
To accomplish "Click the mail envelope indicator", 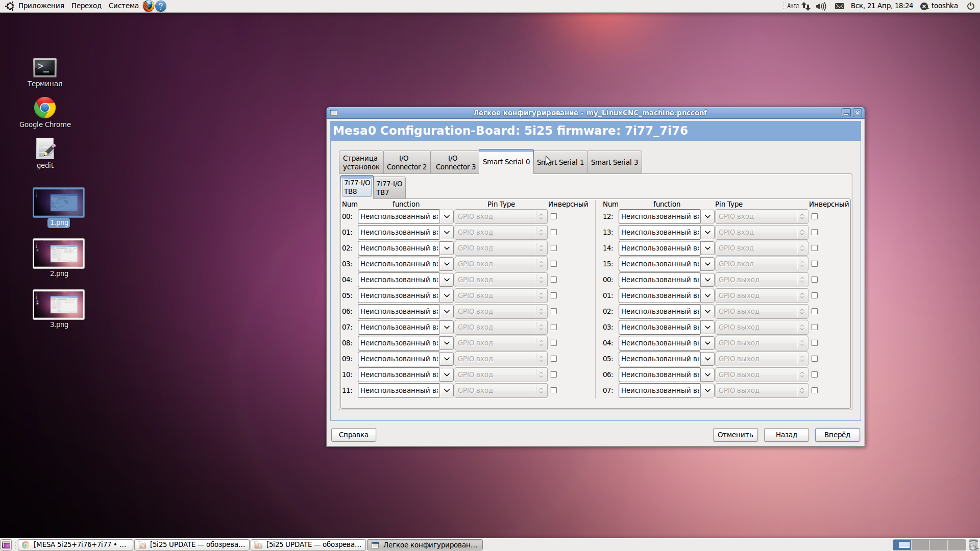I will tap(840, 6).
